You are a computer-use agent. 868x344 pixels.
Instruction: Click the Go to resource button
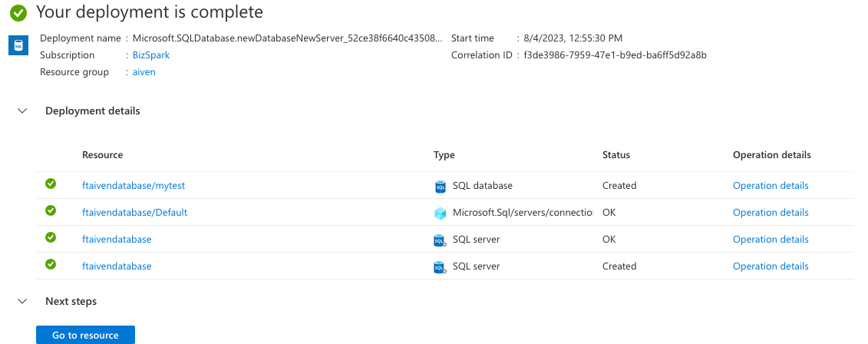pyautogui.click(x=85, y=335)
